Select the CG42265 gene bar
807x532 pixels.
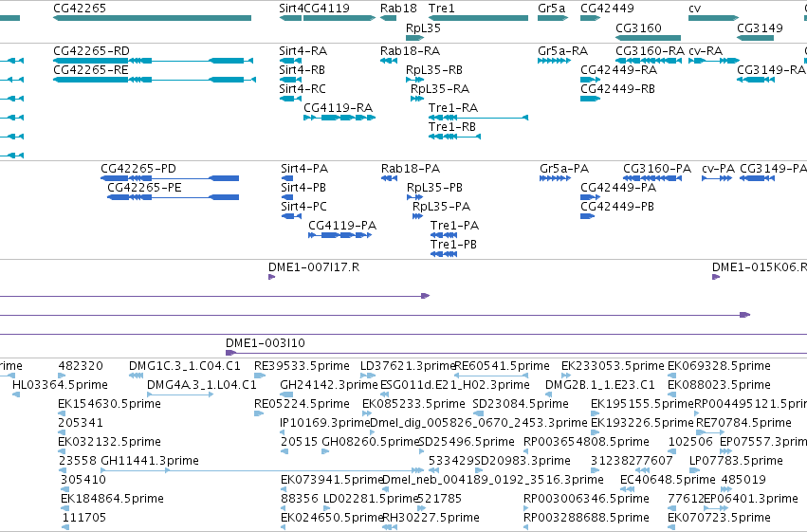pyautogui.click(x=153, y=18)
